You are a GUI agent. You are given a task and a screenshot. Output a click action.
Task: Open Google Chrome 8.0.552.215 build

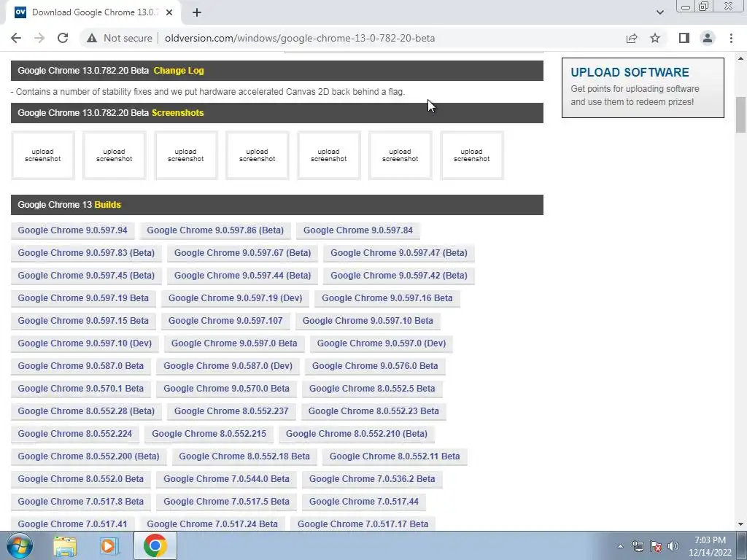[209, 434]
